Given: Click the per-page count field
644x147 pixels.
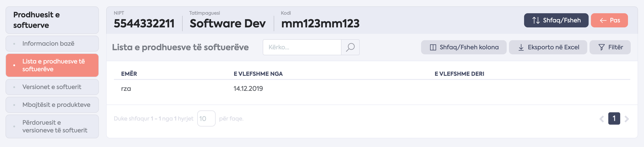Looking at the screenshot, I should point(206,118).
